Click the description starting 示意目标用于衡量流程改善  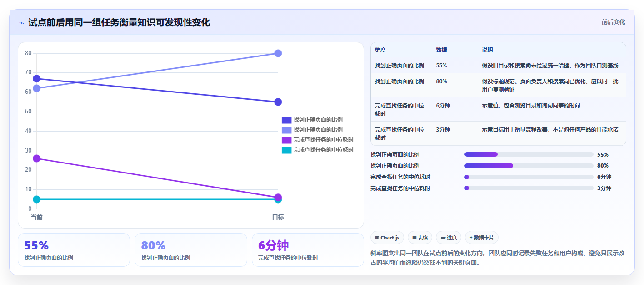point(550,130)
